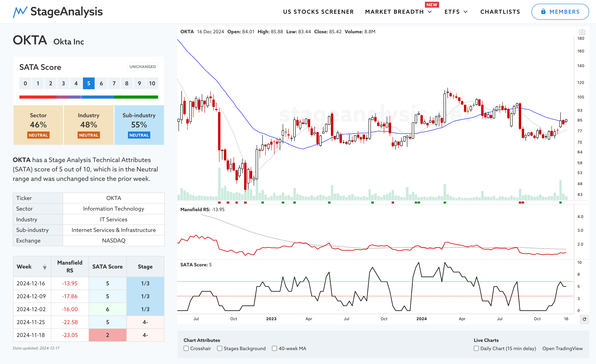Click the UNCHANGED status badge

tap(143, 67)
